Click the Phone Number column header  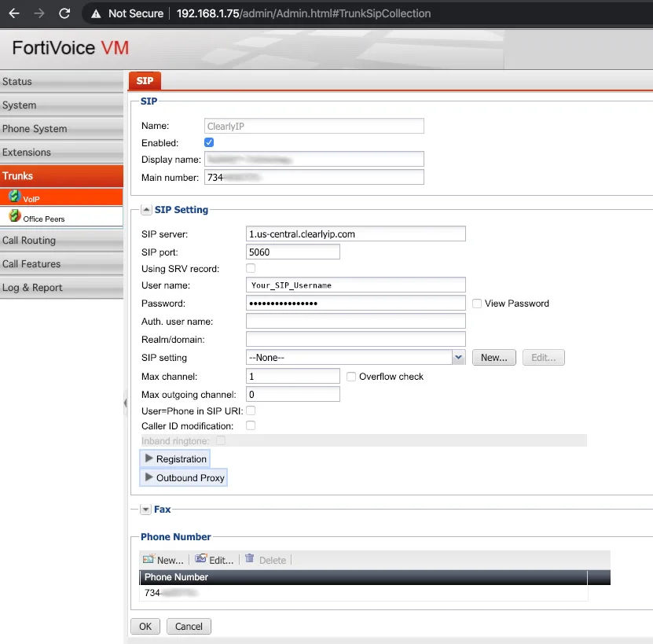pos(364,577)
